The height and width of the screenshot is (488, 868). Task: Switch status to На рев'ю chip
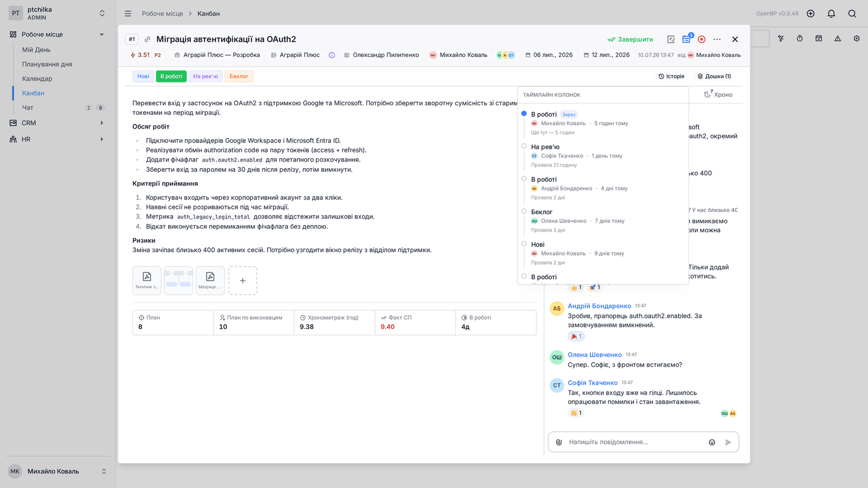(206, 76)
